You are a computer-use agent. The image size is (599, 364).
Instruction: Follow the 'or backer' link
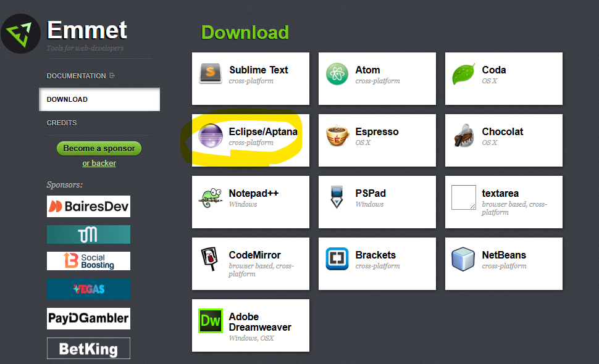click(99, 163)
